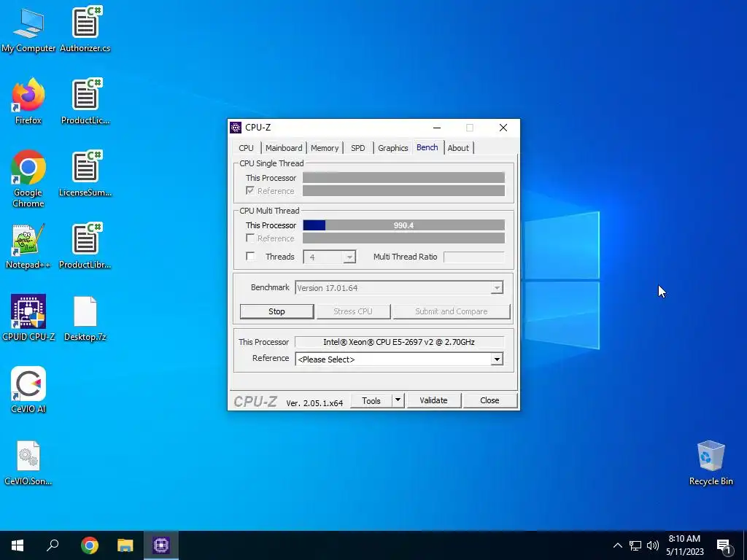Open Tools dropdown arrow
This screenshot has width=747, height=560.
[398, 400]
